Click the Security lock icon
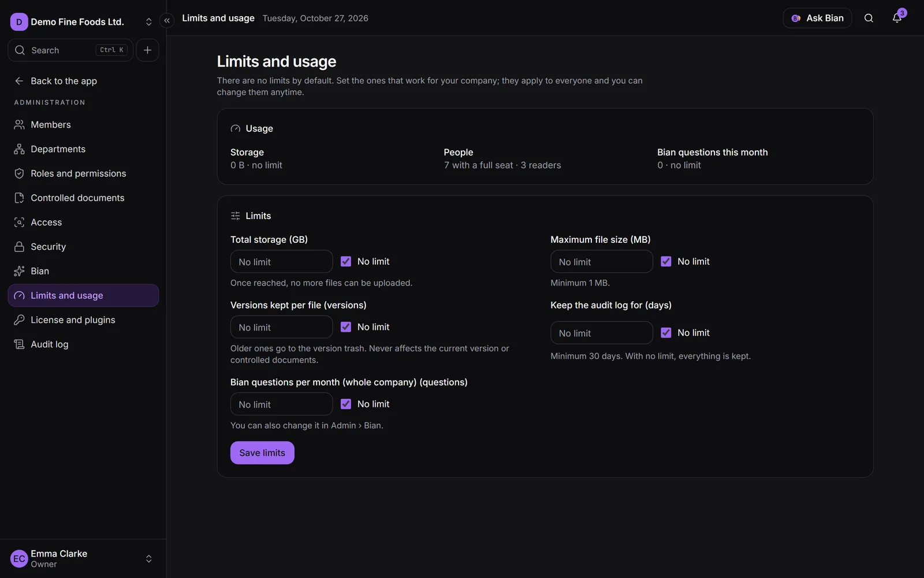The width and height of the screenshot is (924, 578). pyautogui.click(x=19, y=247)
